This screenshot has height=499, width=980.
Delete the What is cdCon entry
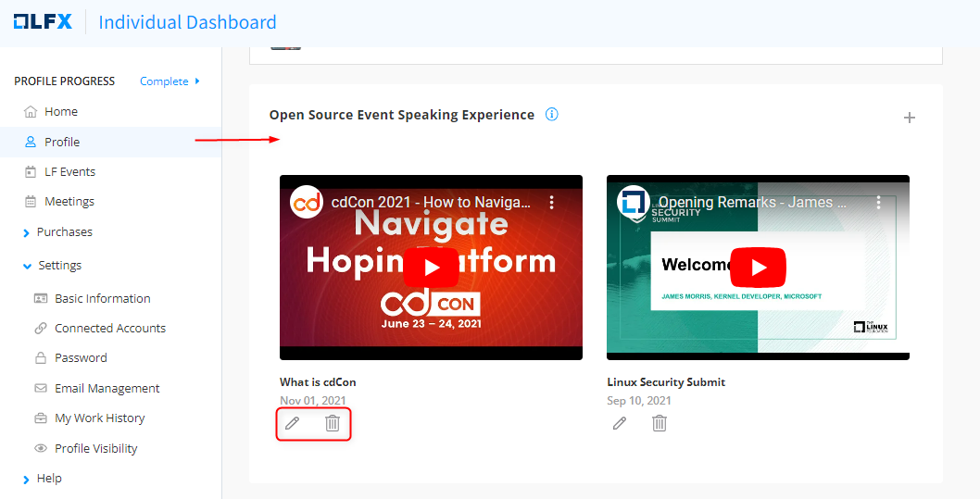(x=333, y=423)
